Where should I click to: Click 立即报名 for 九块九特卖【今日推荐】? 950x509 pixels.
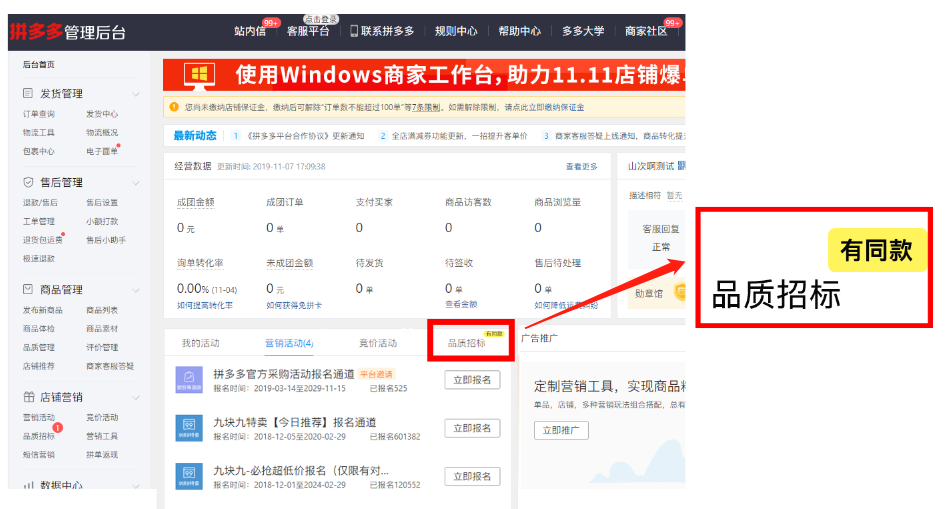[472, 428]
